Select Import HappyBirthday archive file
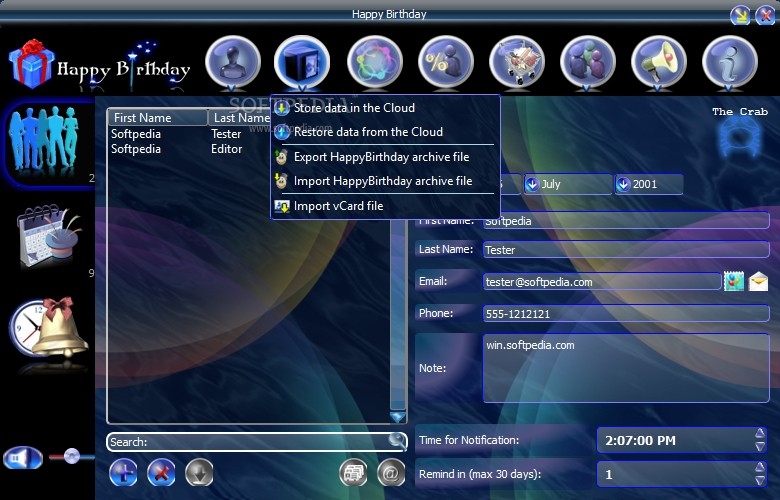The height and width of the screenshot is (500, 780). (x=385, y=181)
